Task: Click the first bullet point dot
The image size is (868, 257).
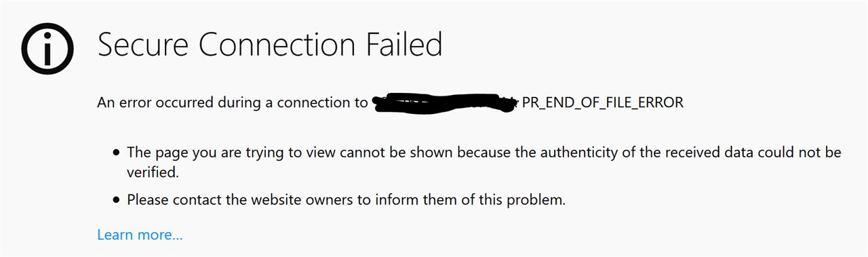Action: coord(117,153)
